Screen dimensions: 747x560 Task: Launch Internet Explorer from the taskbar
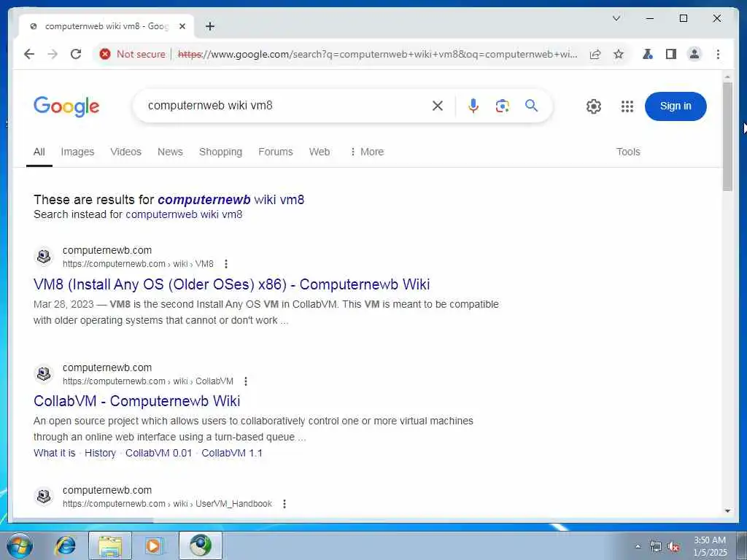coord(65,545)
